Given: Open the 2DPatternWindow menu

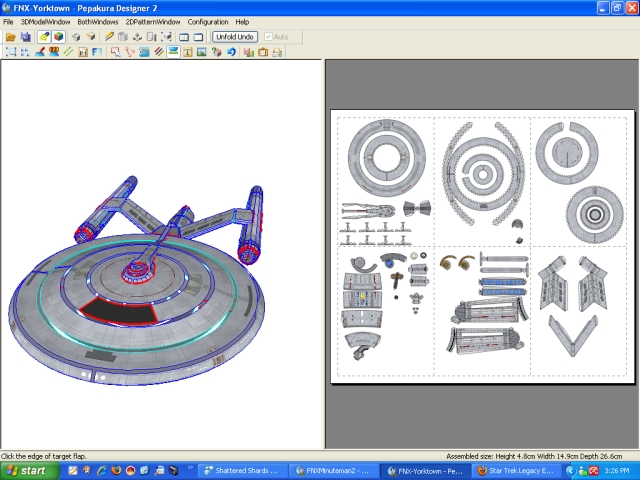Looking at the screenshot, I should click(153, 22).
